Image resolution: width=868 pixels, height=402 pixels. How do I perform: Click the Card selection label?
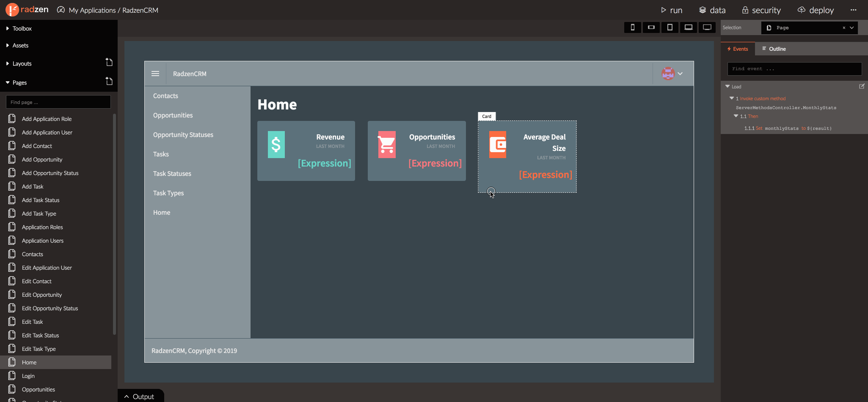[487, 116]
